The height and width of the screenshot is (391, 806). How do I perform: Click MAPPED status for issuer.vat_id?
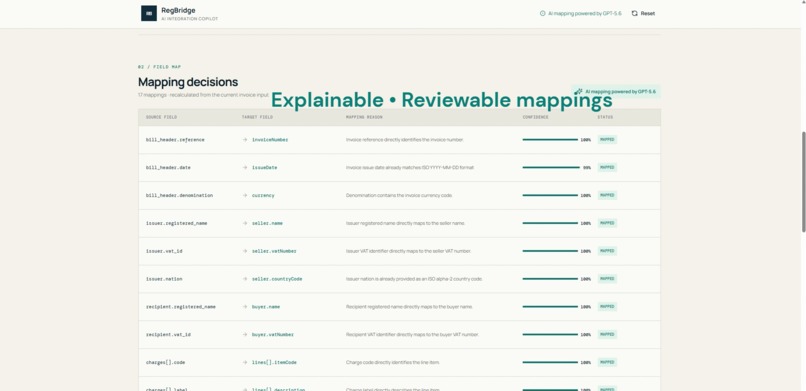click(x=607, y=251)
